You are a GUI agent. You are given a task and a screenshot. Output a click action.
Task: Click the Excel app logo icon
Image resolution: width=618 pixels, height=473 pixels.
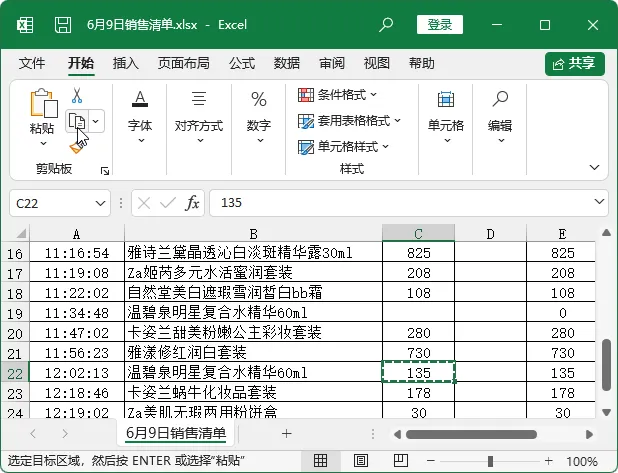pyautogui.click(x=25, y=25)
